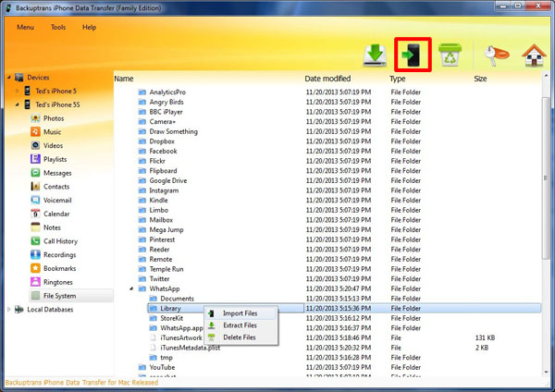Screen dimensions: 555x392
Task: Open the Menu menu
Action: [26, 27]
